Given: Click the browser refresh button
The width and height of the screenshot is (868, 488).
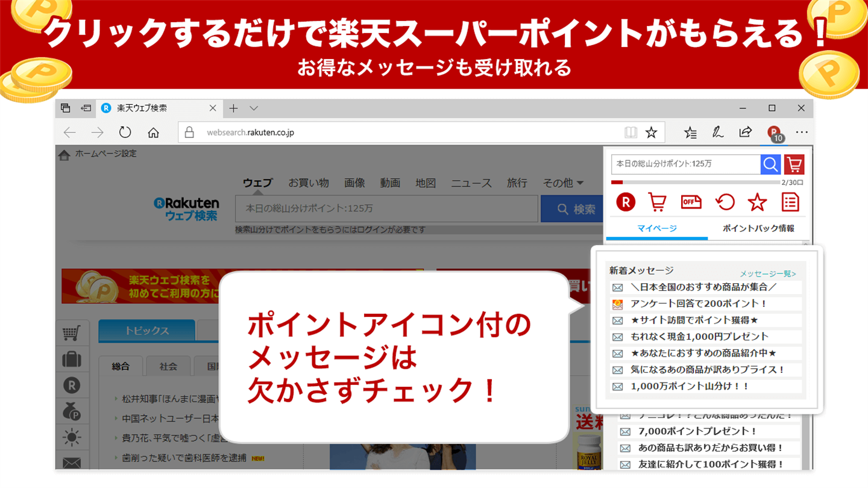Looking at the screenshot, I should 125,133.
